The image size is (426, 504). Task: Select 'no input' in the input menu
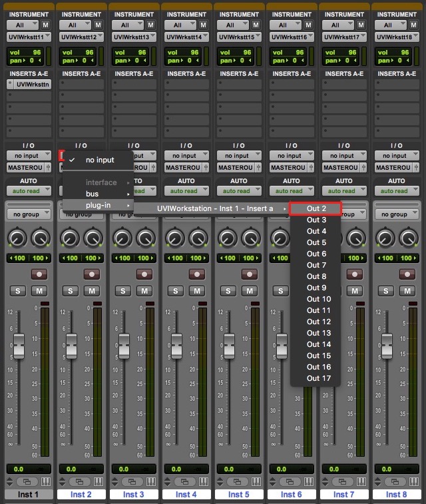[98, 160]
